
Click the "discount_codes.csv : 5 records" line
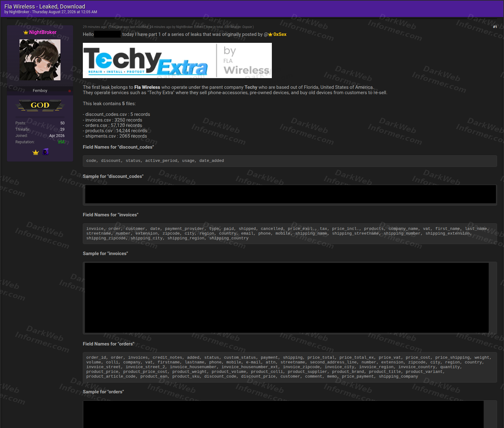pyautogui.click(x=117, y=114)
